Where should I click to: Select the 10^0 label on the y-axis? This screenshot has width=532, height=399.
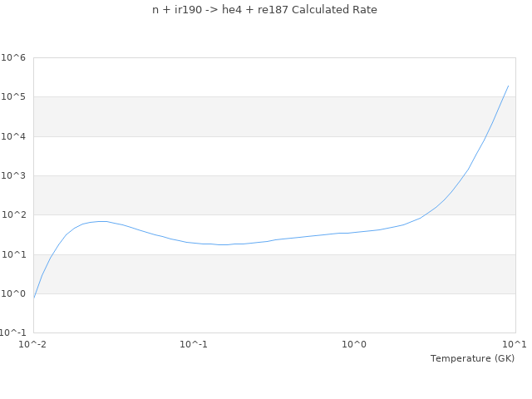pyautogui.click(x=13, y=293)
